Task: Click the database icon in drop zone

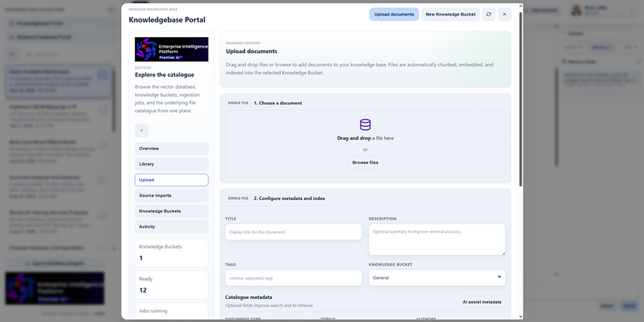Action: point(365,125)
